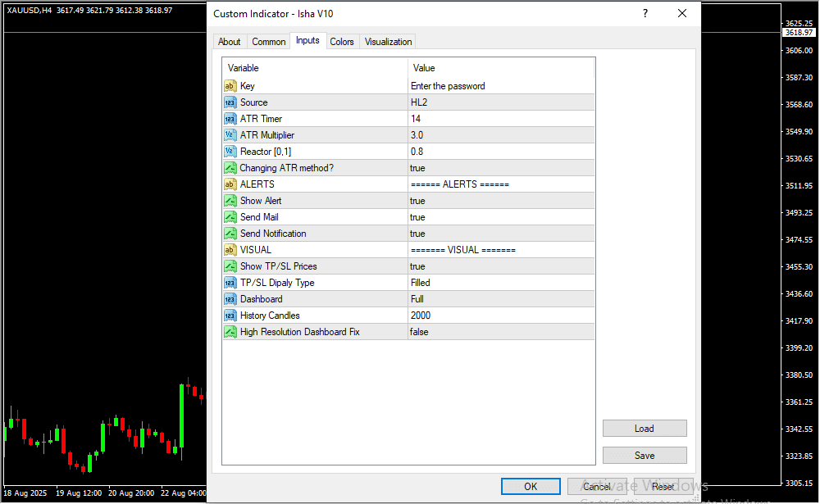Click the icon beside Send Mail
Viewport: 820px width, 504px height.
[x=230, y=217]
